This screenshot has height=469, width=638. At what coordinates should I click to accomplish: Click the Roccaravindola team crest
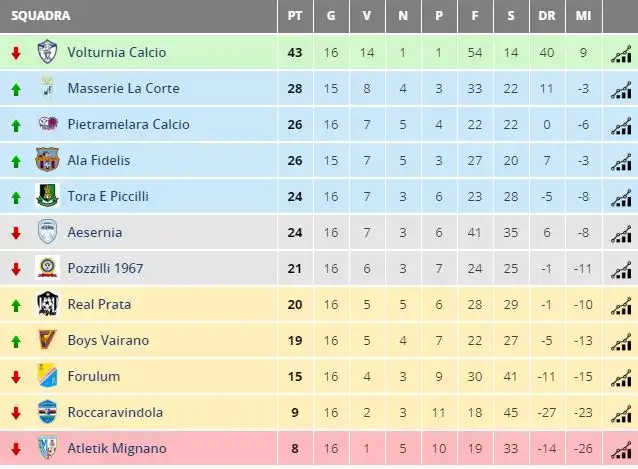(48, 412)
